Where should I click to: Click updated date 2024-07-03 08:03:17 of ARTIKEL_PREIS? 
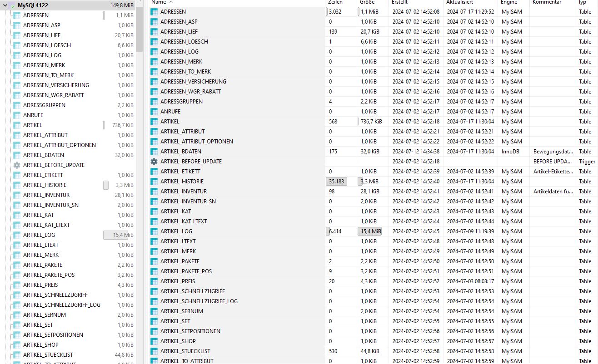[470, 281]
